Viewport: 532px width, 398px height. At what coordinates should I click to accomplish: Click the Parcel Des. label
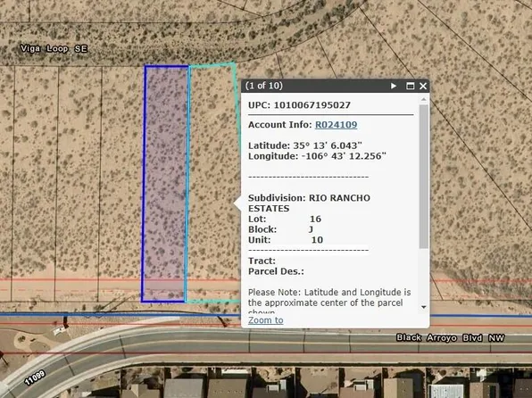tap(276, 271)
